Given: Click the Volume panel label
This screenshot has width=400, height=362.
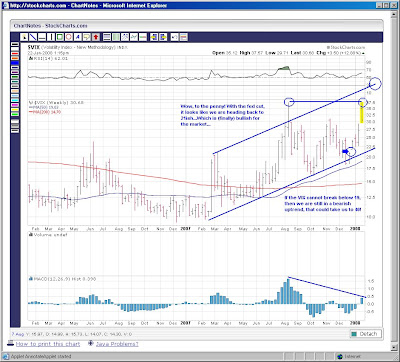Looking at the screenshot, I should pyautogui.click(x=48, y=235).
